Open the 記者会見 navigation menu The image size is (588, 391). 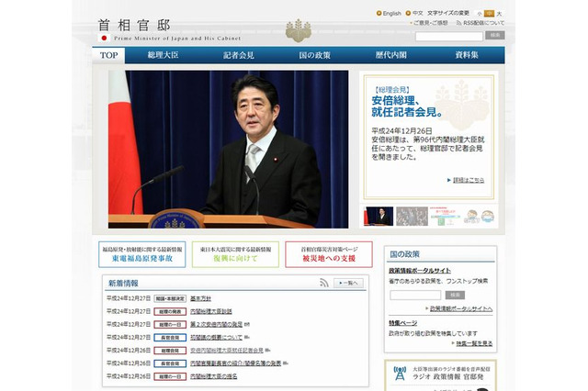(x=239, y=55)
